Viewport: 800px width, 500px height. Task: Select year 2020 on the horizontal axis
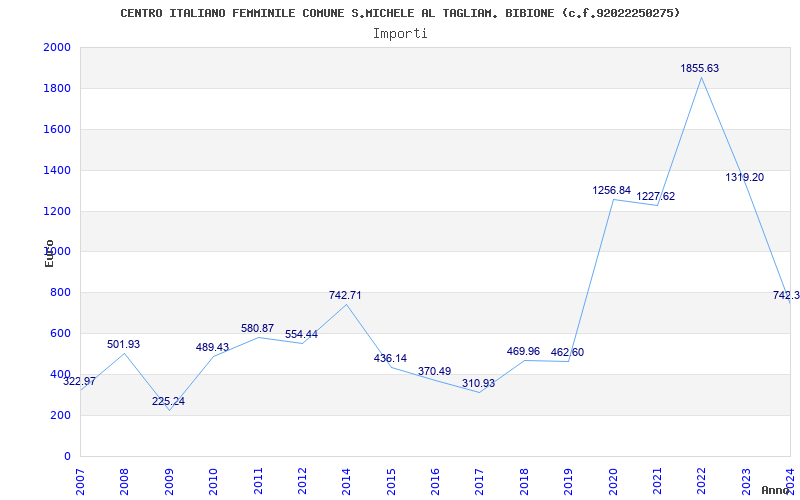click(x=613, y=479)
